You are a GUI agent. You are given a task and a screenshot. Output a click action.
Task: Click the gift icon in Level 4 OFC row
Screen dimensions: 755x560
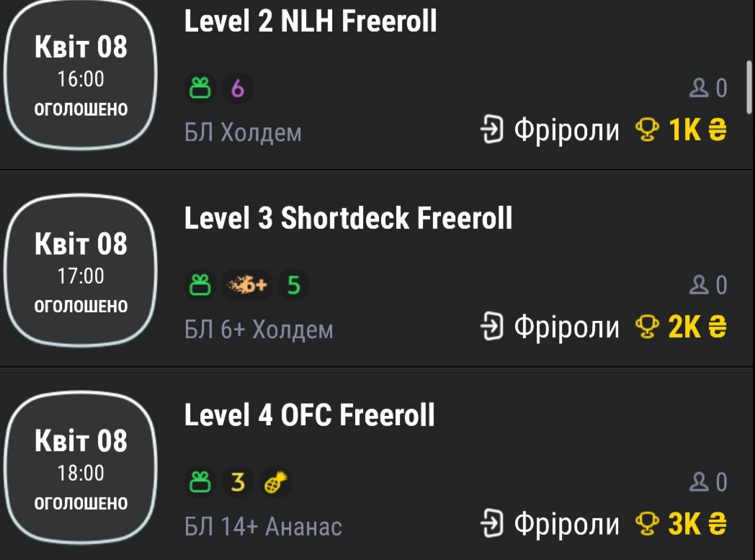(x=200, y=483)
